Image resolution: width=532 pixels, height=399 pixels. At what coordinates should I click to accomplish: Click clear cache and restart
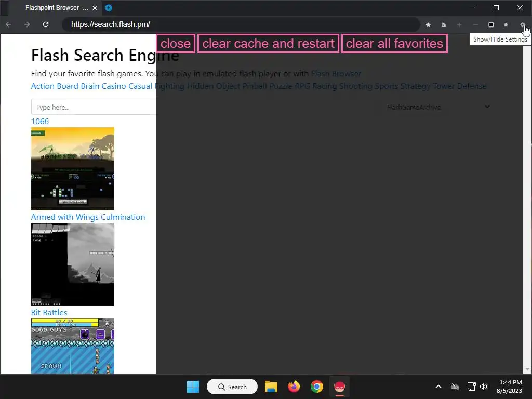pos(269,44)
